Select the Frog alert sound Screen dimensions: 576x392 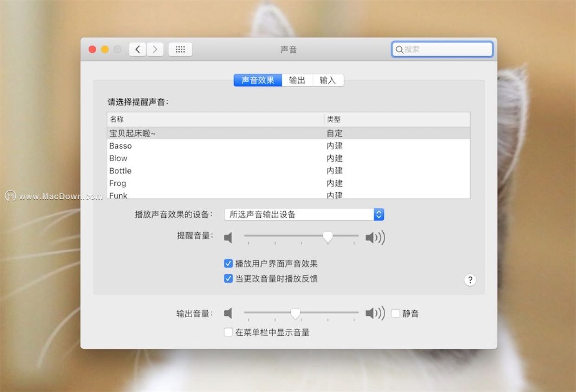288,183
